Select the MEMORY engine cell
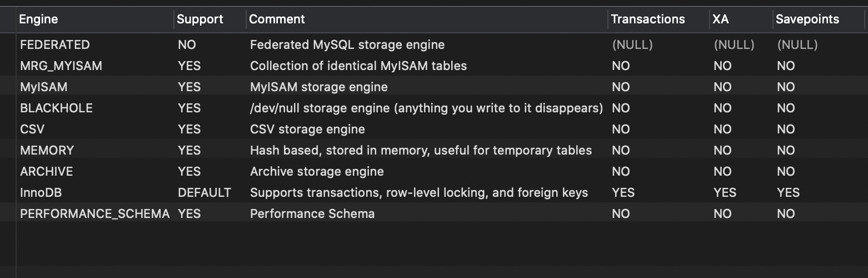The width and height of the screenshot is (868, 278). coord(47,150)
